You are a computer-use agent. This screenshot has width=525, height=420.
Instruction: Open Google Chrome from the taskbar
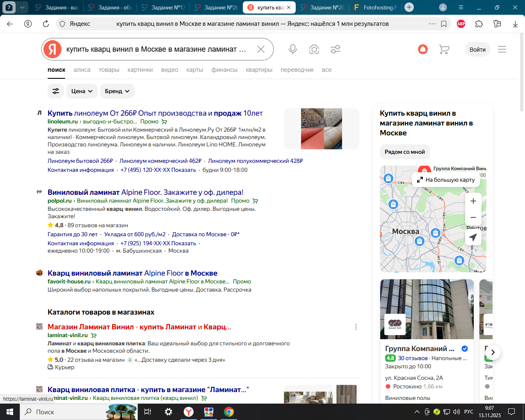[x=229, y=412]
